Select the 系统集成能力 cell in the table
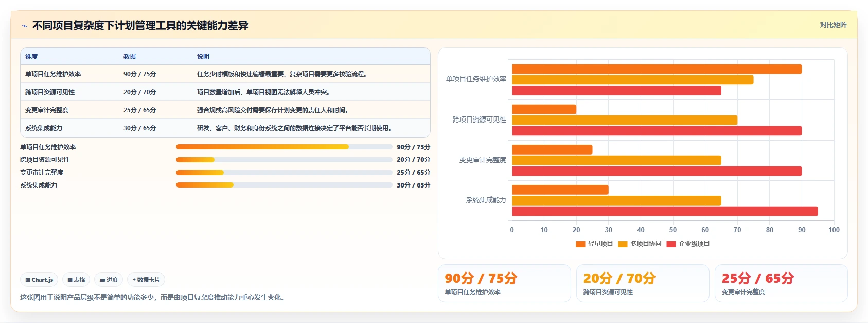 (x=44, y=128)
